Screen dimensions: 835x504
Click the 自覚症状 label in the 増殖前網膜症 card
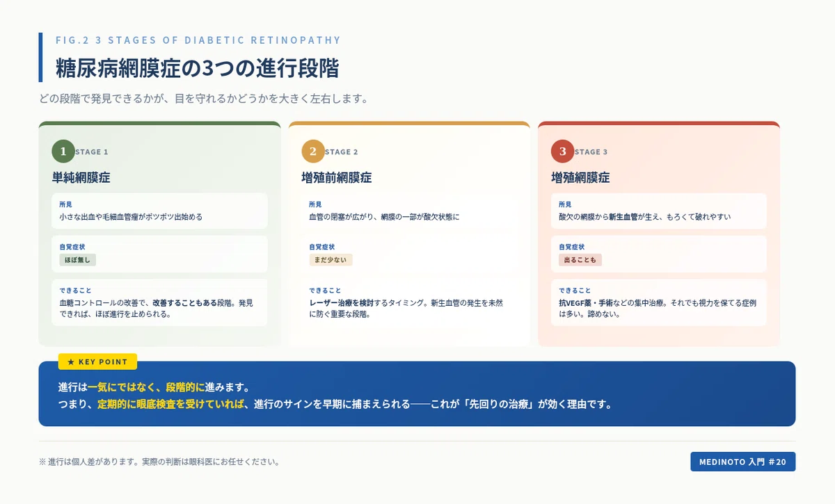click(321, 247)
